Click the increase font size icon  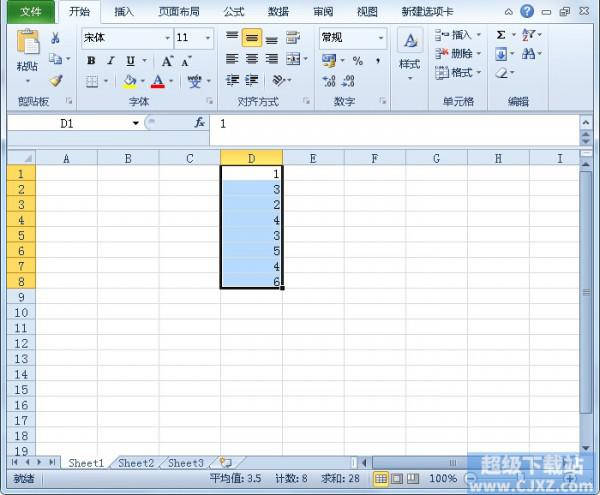pyautogui.click(x=167, y=61)
